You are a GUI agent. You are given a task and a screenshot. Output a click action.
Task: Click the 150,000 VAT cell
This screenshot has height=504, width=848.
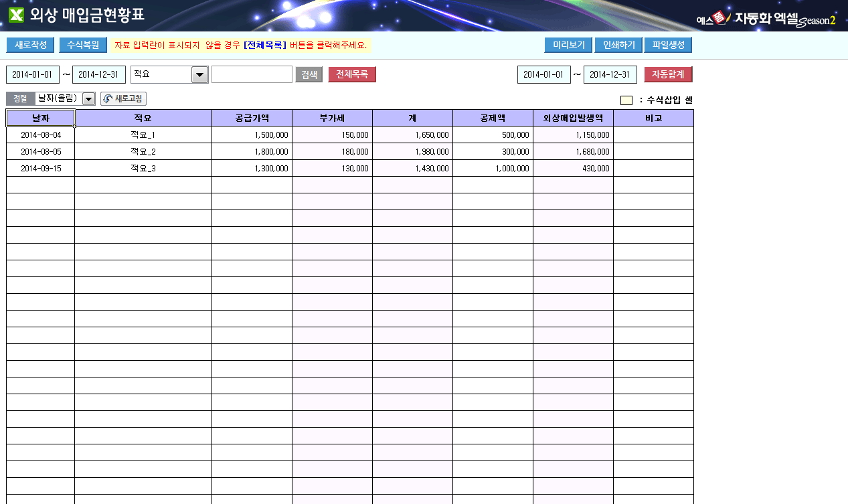(333, 135)
